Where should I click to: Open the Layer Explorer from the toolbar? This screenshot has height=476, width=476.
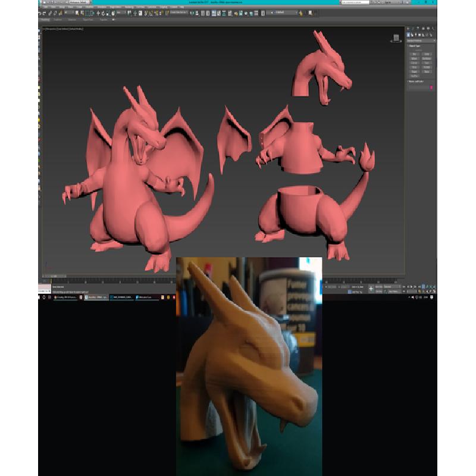(208, 13)
